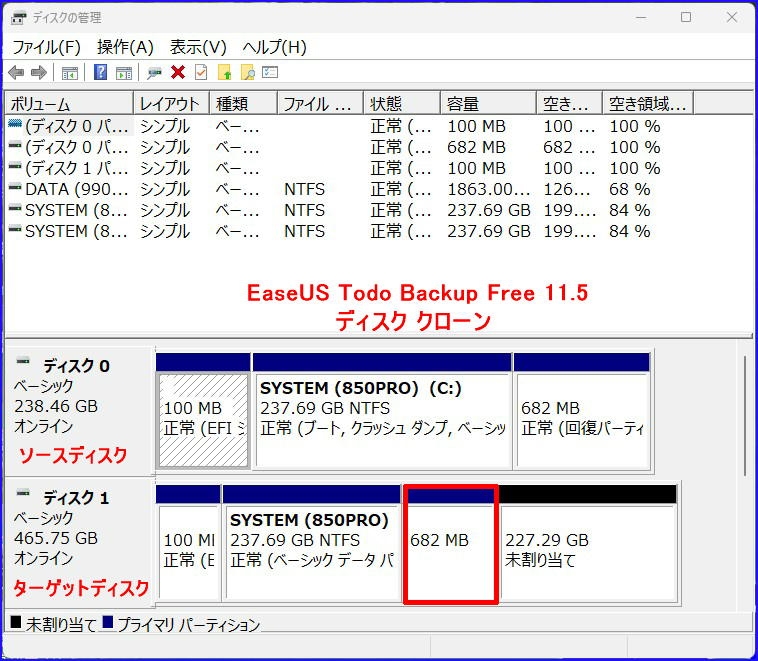
Task: Click the Disk Management title bar app icon
Action: (x=18, y=18)
